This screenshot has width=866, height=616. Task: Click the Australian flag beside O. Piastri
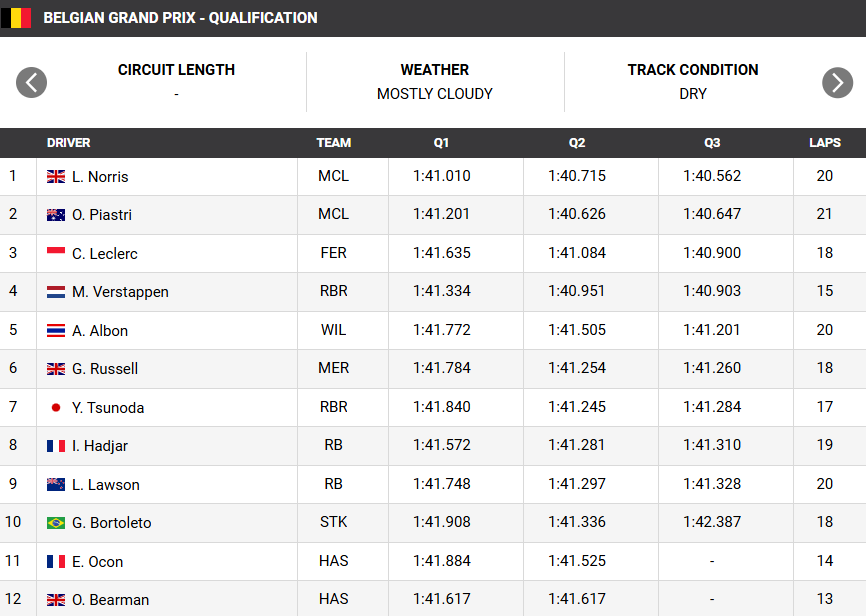coord(56,215)
